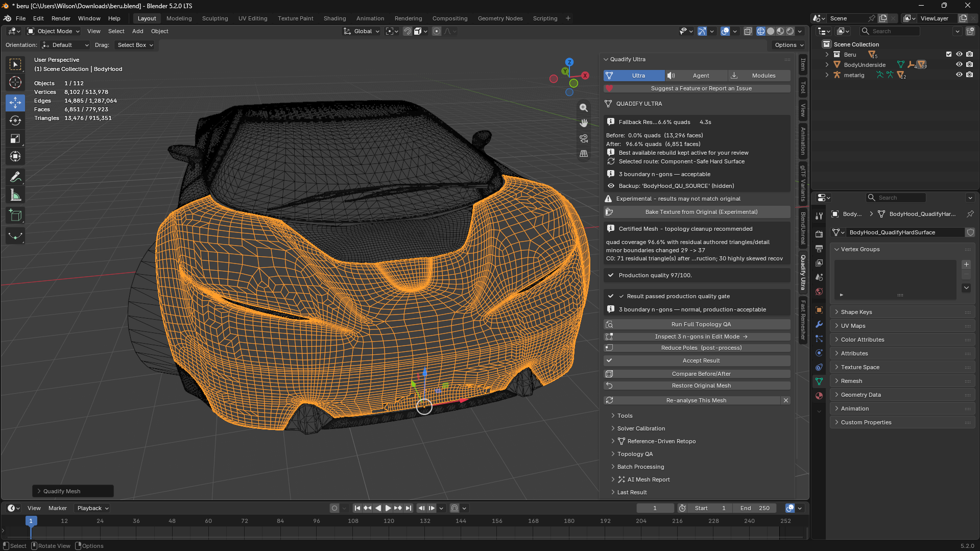Open the Render menu
The width and height of the screenshot is (980, 551).
coord(61,18)
